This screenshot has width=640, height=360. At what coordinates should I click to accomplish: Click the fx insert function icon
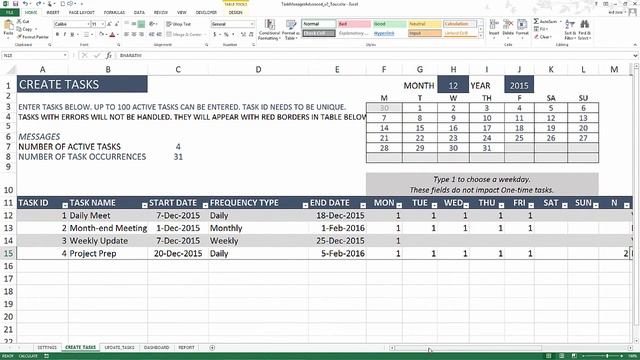point(109,55)
